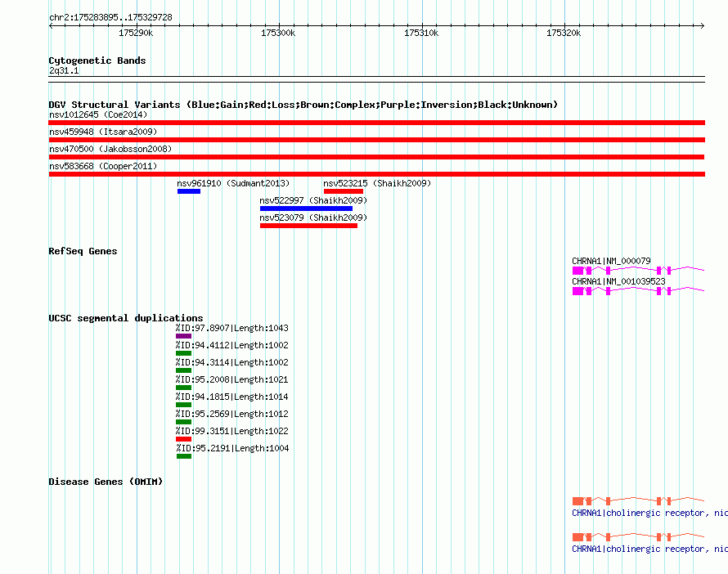Select the CHRNA1|NM_001039523 gene label
728x574 pixels.
[618, 281]
